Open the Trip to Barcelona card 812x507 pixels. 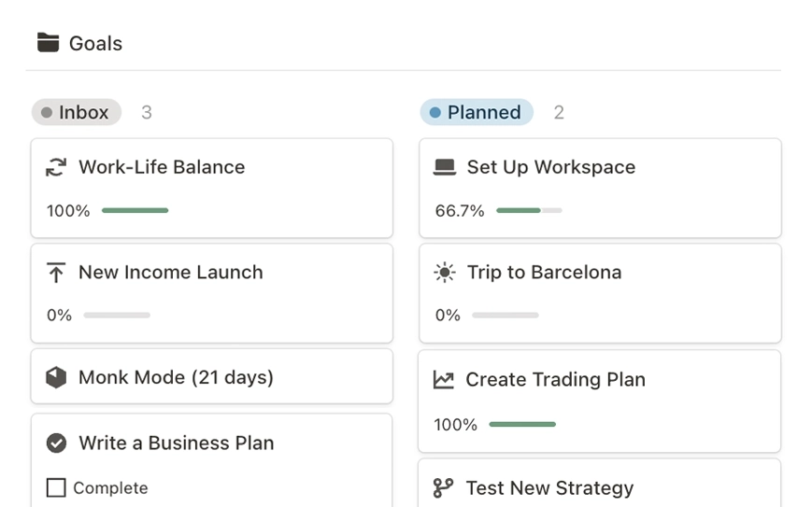click(x=544, y=273)
